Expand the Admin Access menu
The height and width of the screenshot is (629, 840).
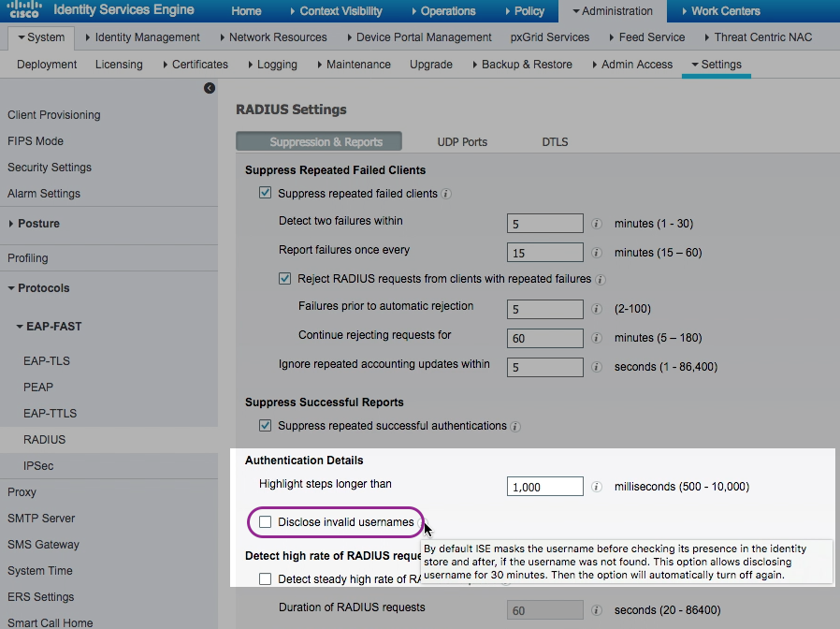point(632,65)
